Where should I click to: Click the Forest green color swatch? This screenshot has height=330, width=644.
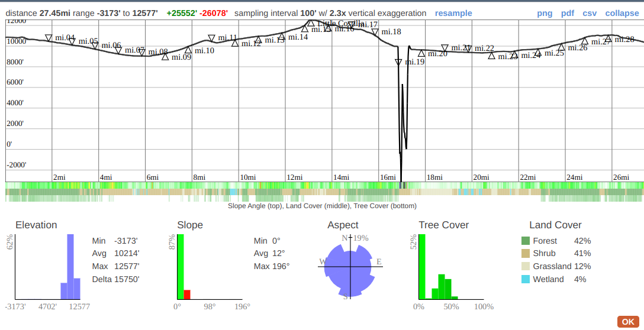[x=526, y=241]
